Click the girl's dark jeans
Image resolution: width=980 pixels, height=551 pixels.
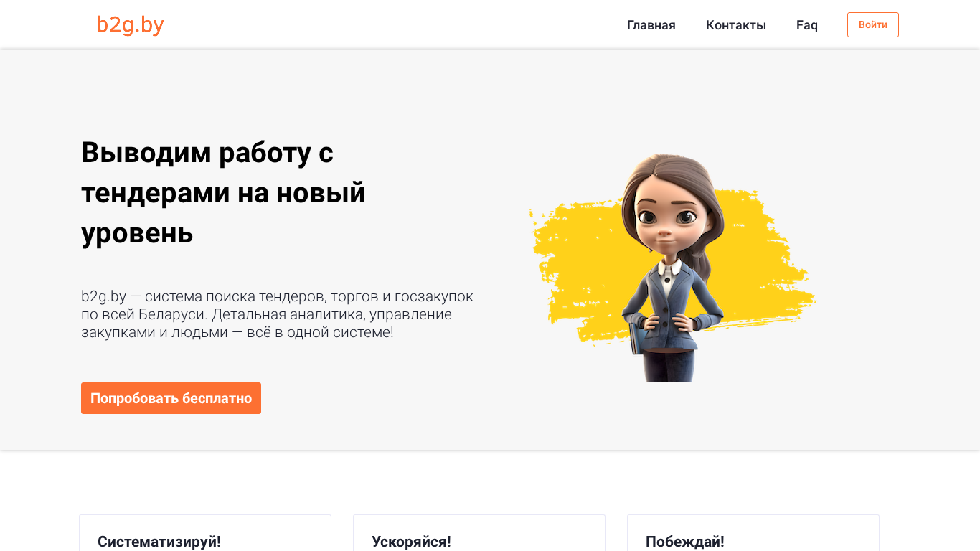click(x=669, y=366)
